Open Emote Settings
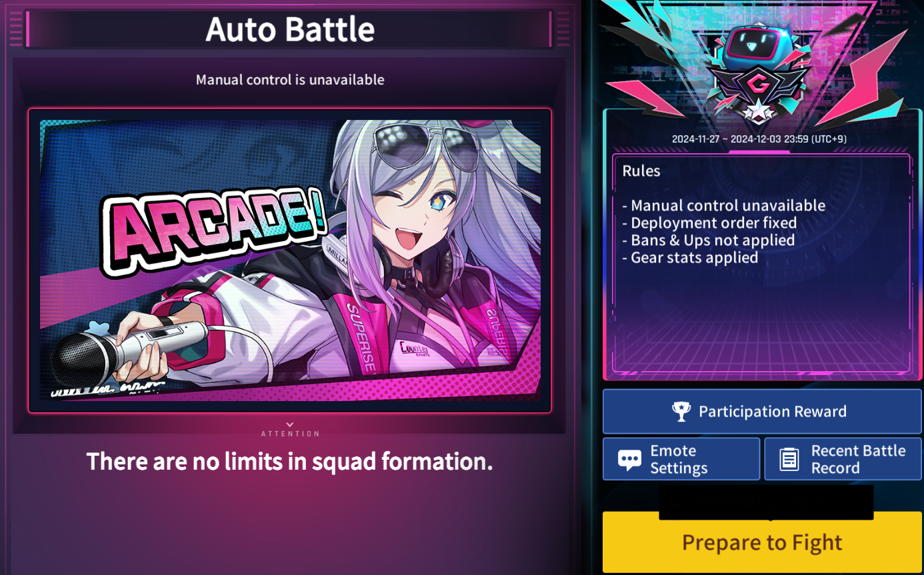The image size is (924, 575). coord(681,459)
